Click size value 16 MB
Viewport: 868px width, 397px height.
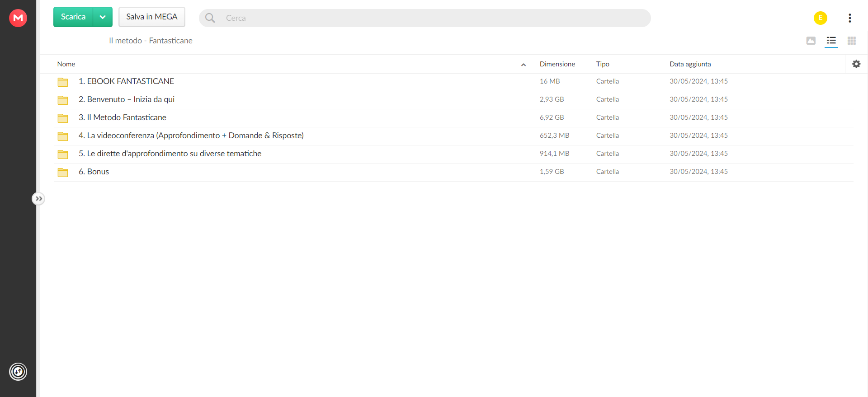(x=550, y=81)
